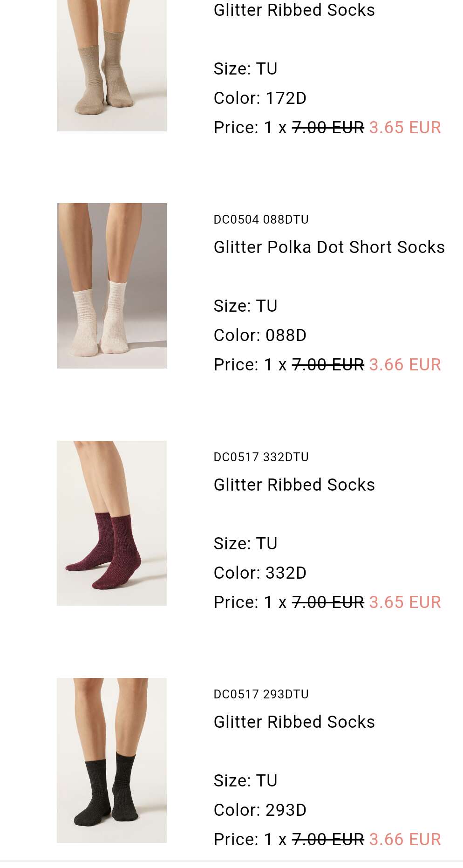Click the 3.65 EUR price of beige socks
463x868 pixels.
point(405,128)
